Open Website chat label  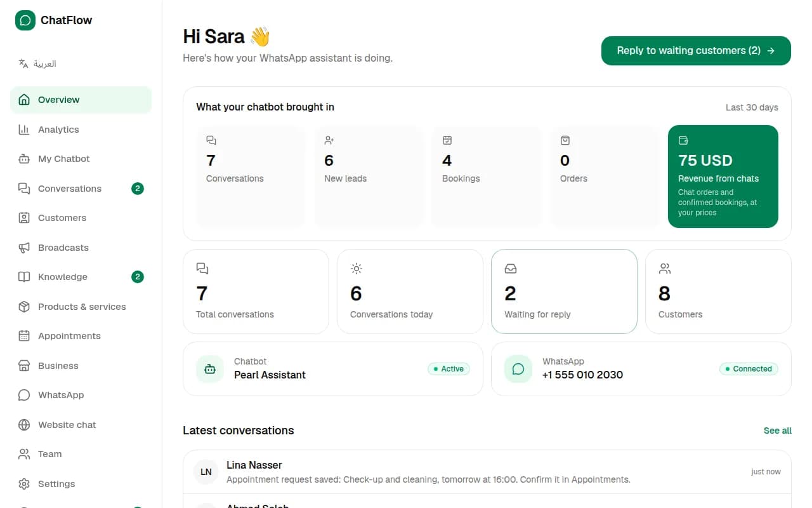[67, 425]
